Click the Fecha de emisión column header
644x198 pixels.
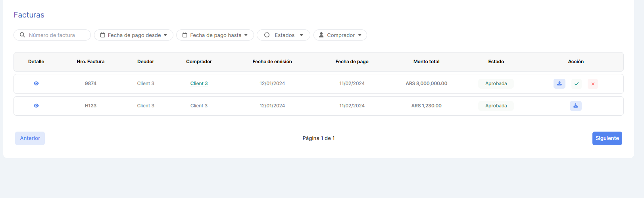(272, 62)
